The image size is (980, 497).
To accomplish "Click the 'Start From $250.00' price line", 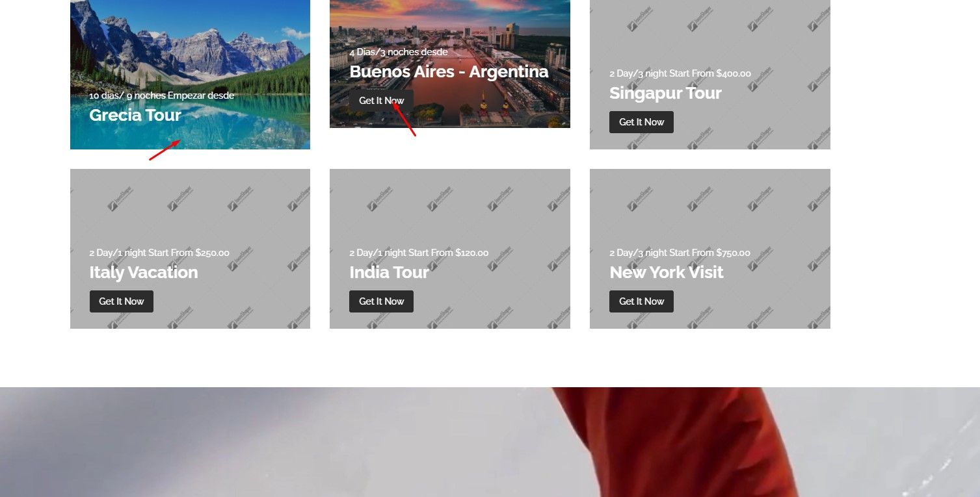I will (x=159, y=253).
